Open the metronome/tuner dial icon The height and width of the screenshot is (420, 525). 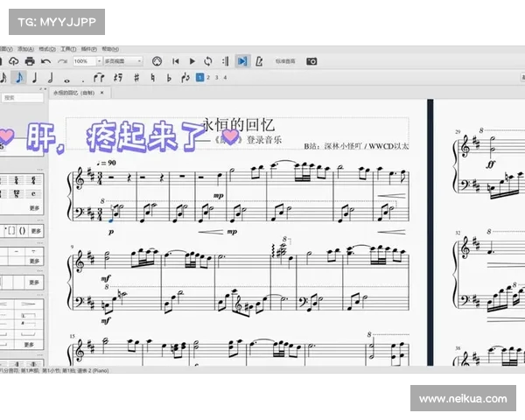coord(157,61)
